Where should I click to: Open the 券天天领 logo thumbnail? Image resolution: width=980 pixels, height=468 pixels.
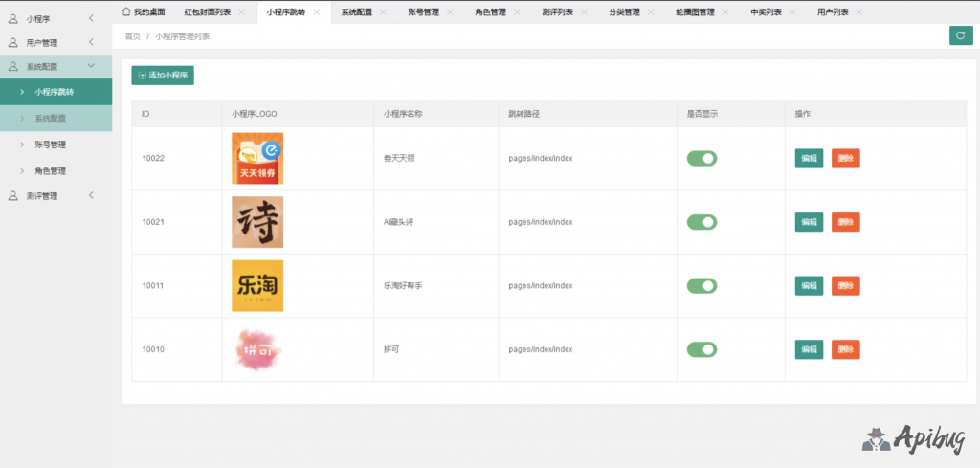point(256,158)
